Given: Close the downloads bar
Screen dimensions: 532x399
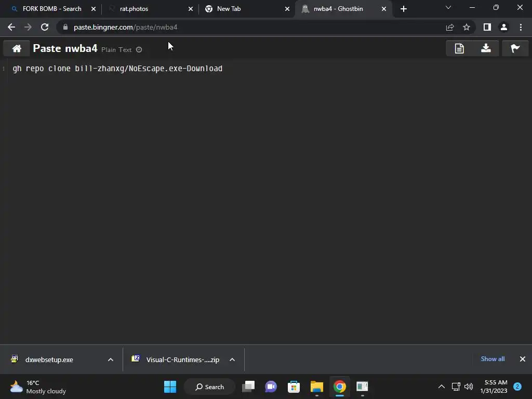Looking at the screenshot, I should [x=523, y=359].
